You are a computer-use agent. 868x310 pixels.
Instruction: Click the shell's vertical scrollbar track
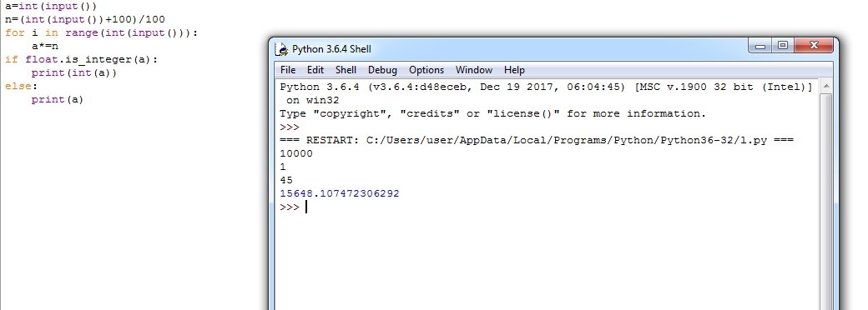click(826, 201)
